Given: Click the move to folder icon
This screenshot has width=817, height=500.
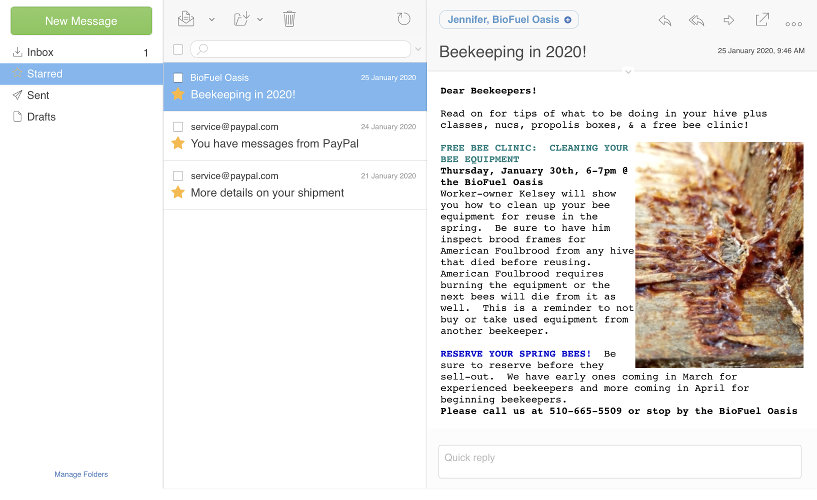Looking at the screenshot, I should pyautogui.click(x=240, y=19).
